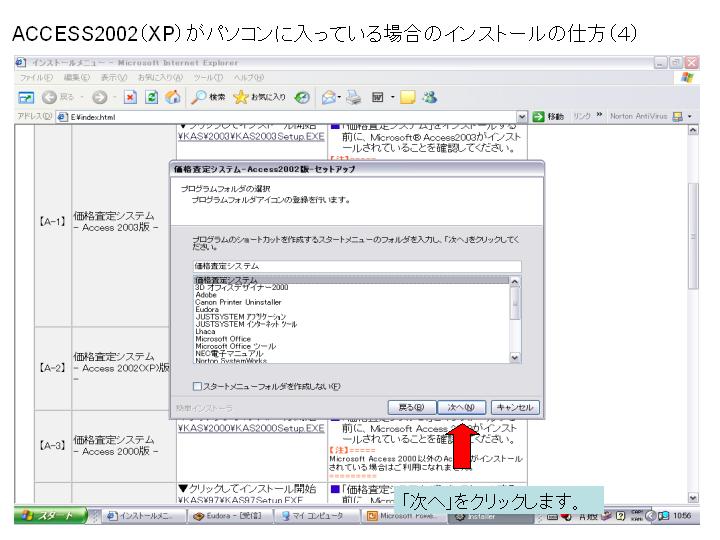Open the Search (検索) magnifier button
The height and width of the screenshot is (540, 720).
(x=208, y=97)
